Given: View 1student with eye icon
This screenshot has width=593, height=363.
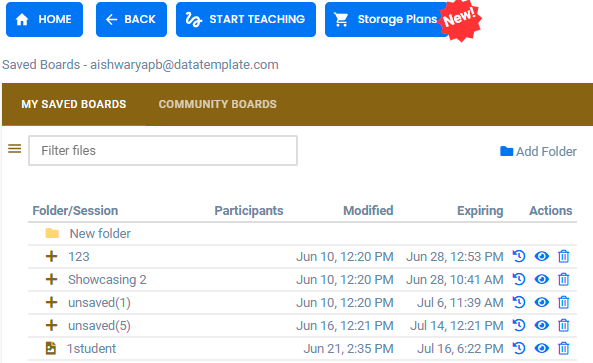Looking at the screenshot, I should pos(542,349).
